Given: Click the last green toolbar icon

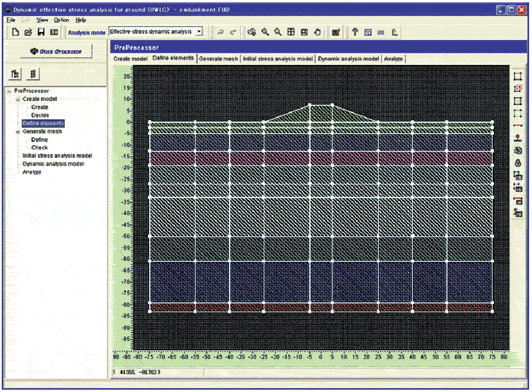Looking at the screenshot, I should (394, 32).
